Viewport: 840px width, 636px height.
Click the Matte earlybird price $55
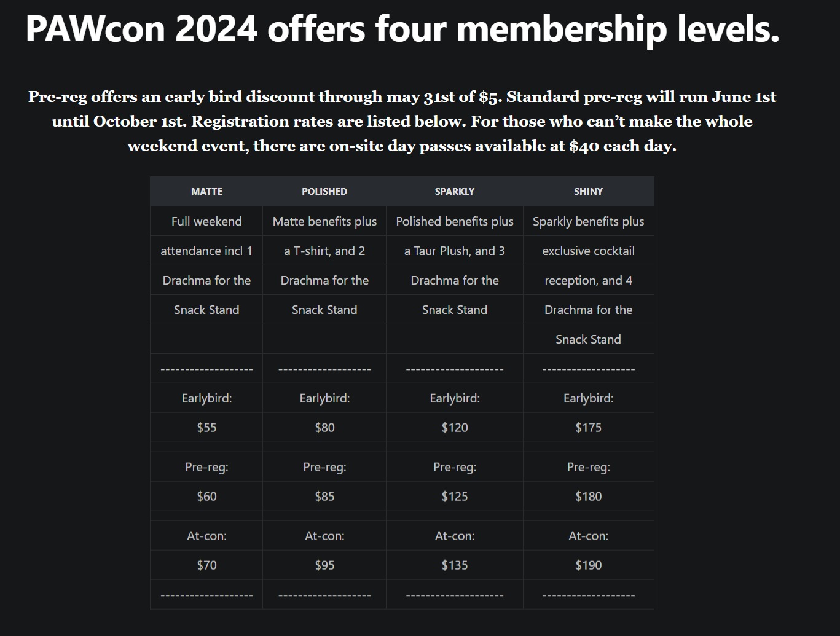coord(206,428)
